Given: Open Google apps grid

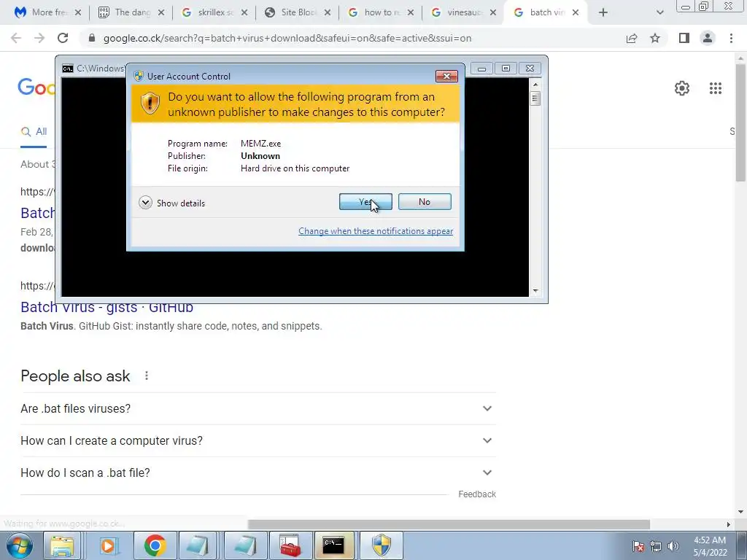Looking at the screenshot, I should point(716,88).
